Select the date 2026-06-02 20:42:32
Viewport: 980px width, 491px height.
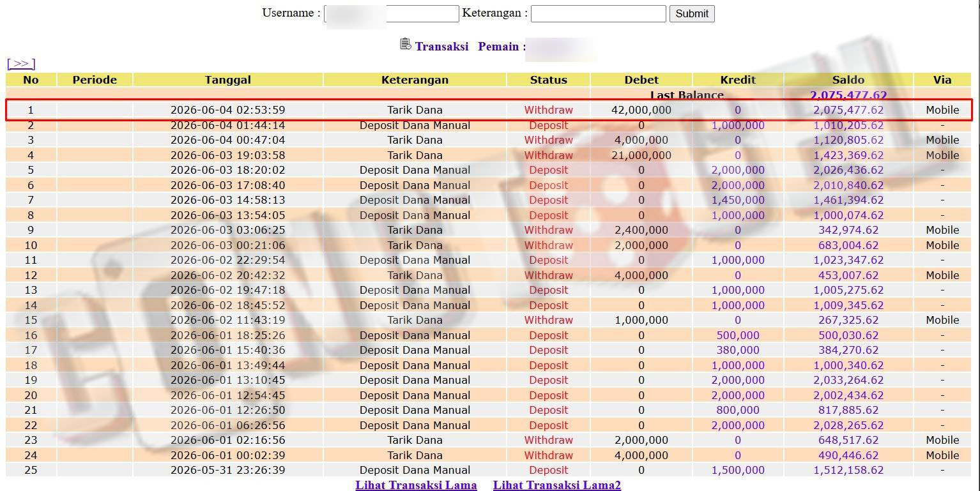click(x=228, y=275)
